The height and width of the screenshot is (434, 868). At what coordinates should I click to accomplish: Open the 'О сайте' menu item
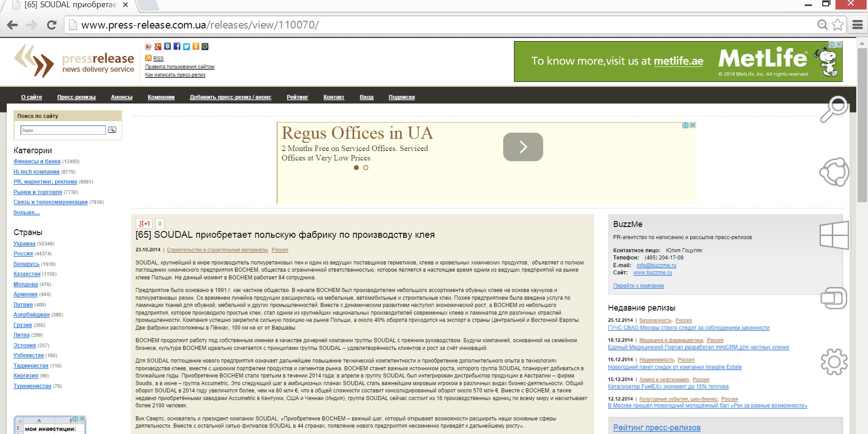coord(32,97)
